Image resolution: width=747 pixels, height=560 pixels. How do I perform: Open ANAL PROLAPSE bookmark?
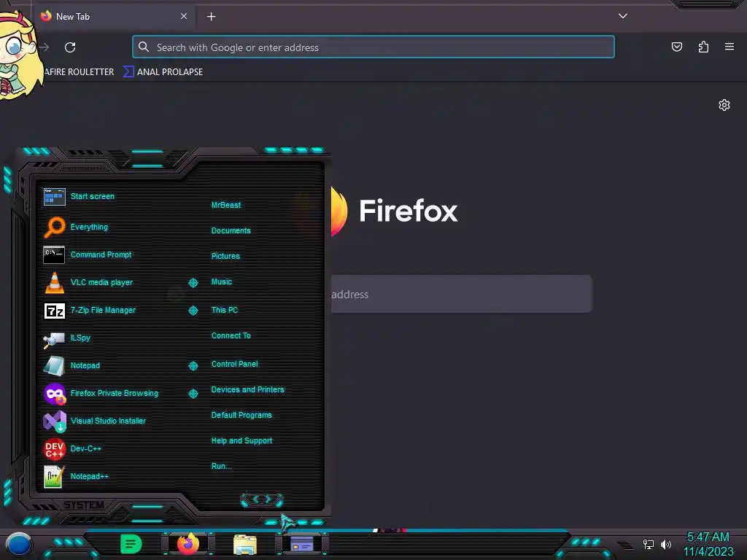click(163, 72)
